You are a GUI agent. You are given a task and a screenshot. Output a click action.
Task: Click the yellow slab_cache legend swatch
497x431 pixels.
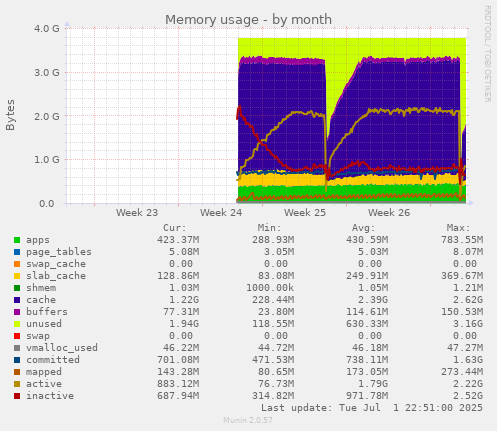[17, 276]
